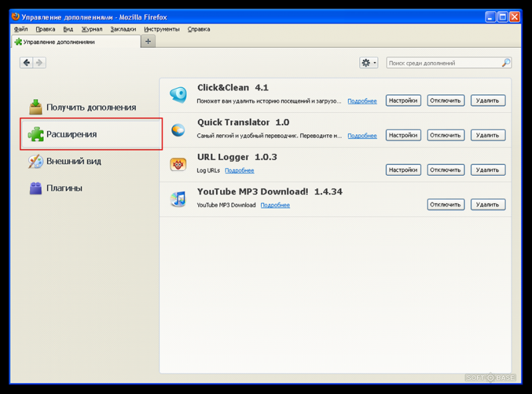This screenshot has height=394, width=532.
Task: Disable URL Logger with Отключить
Action: [446, 170]
